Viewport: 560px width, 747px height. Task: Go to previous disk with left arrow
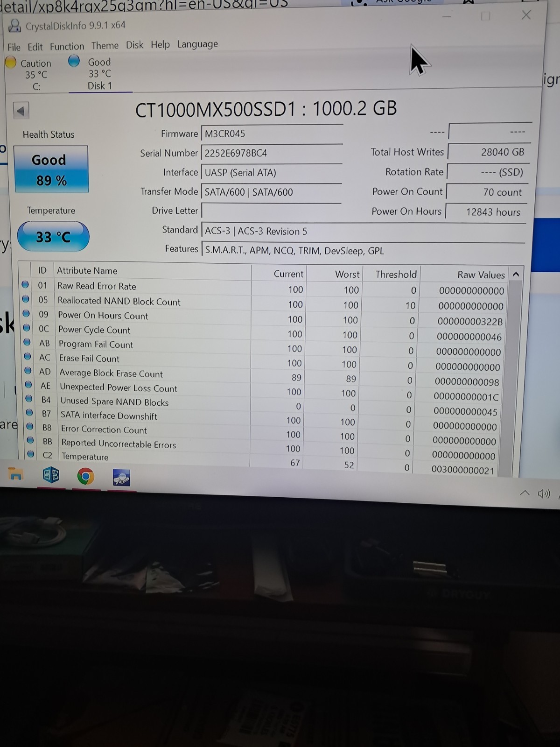tap(21, 111)
